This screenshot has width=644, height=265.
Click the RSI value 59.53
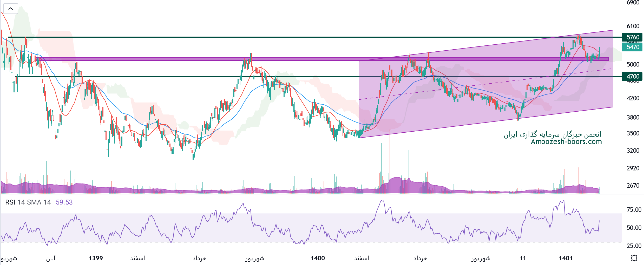coord(64,202)
